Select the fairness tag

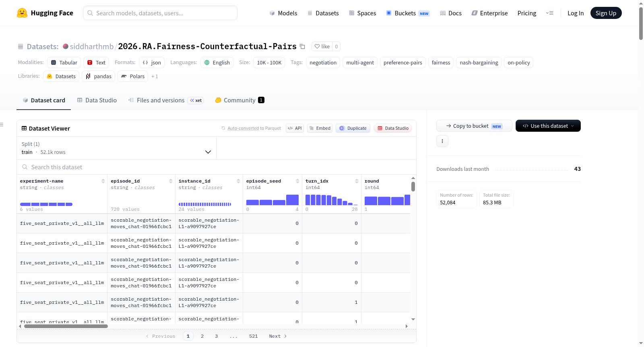(x=441, y=62)
